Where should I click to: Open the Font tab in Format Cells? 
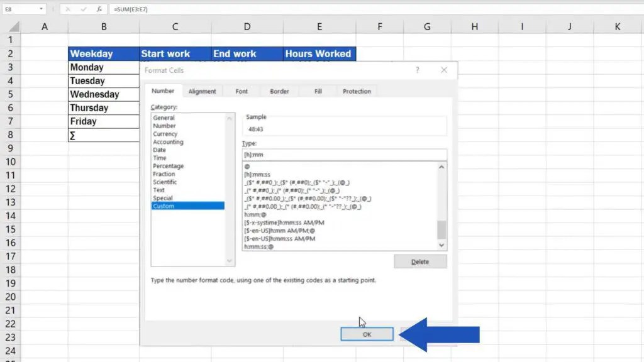(x=241, y=90)
